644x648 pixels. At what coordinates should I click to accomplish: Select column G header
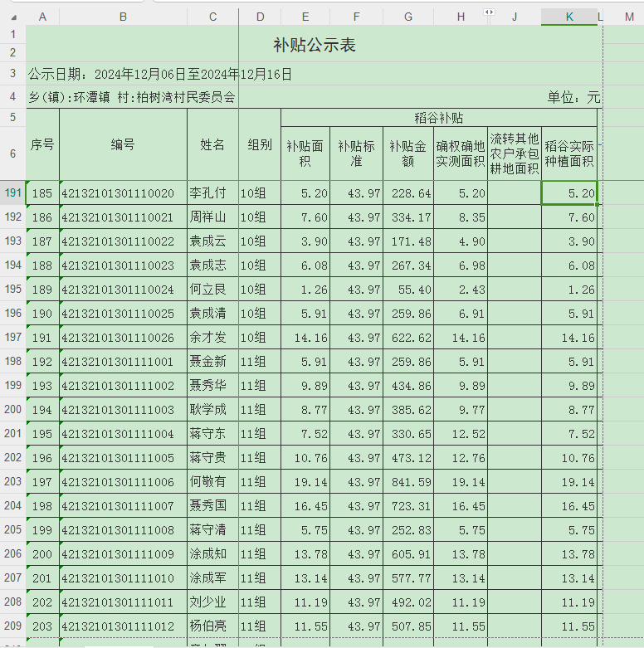tap(408, 17)
